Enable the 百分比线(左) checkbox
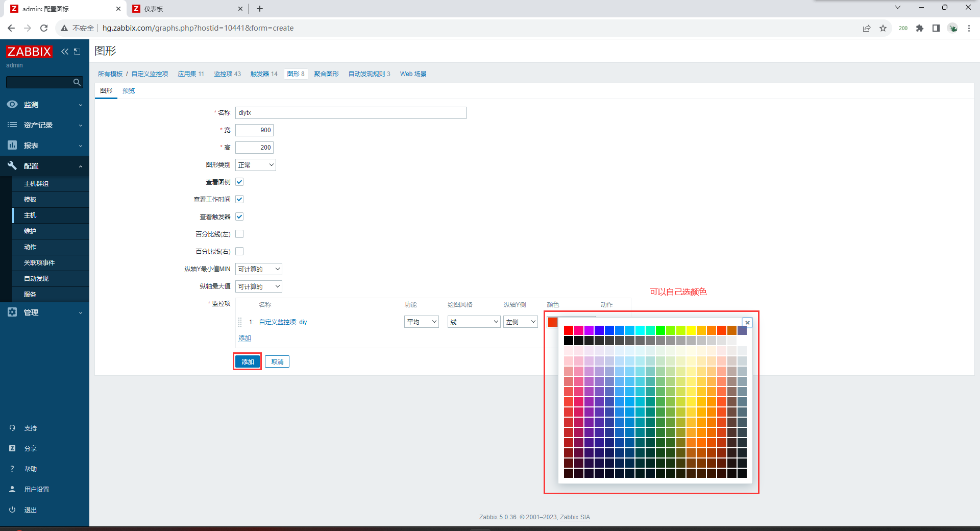 (x=239, y=234)
